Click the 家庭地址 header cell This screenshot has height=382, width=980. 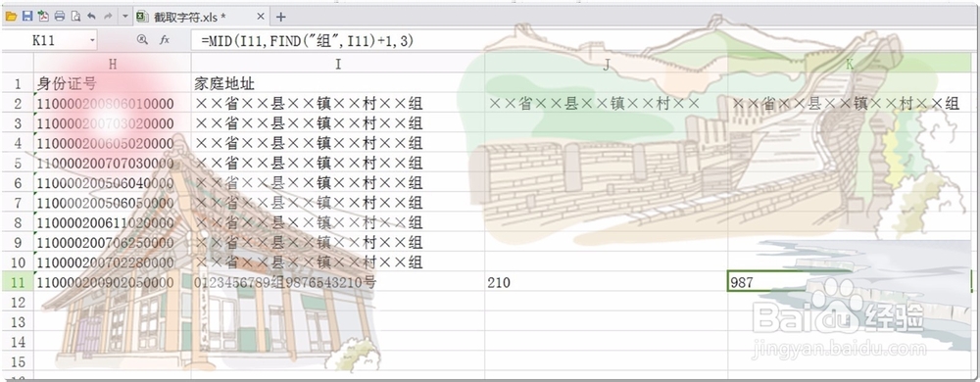pos(338,83)
